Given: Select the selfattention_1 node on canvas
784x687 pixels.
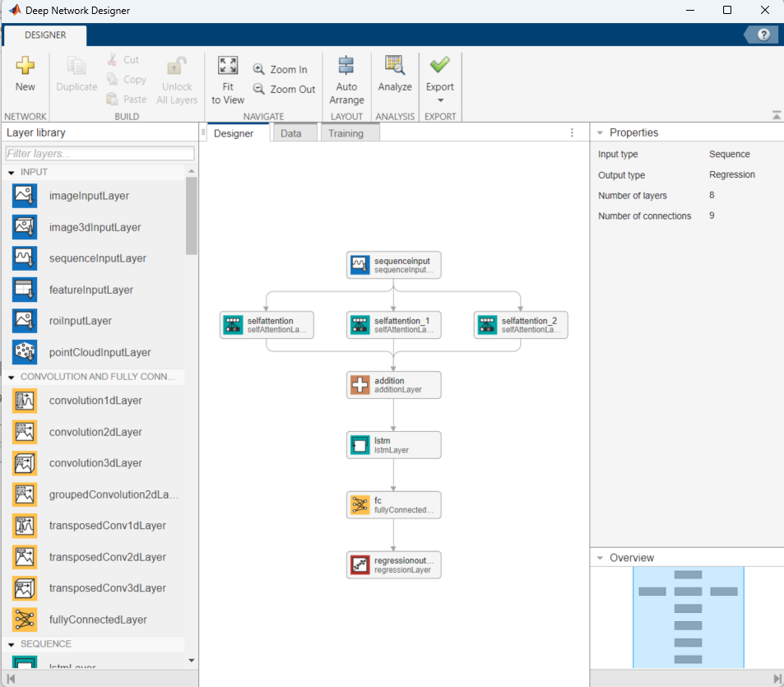Looking at the screenshot, I should (393, 325).
